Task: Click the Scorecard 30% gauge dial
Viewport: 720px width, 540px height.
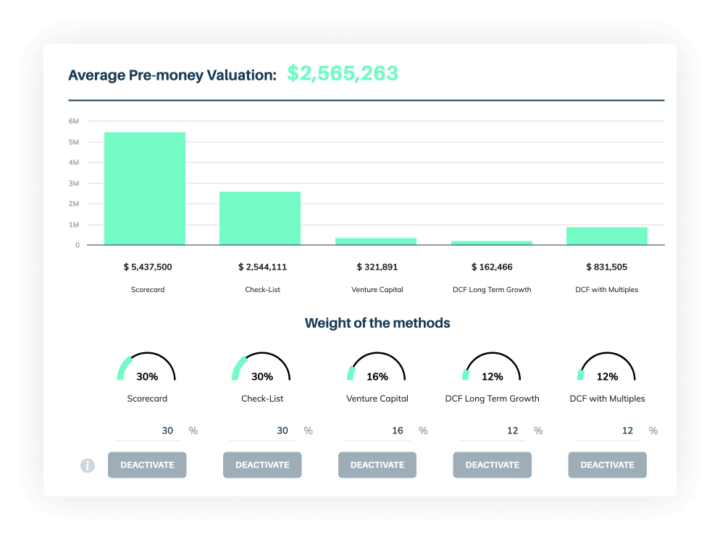Action: click(x=146, y=367)
